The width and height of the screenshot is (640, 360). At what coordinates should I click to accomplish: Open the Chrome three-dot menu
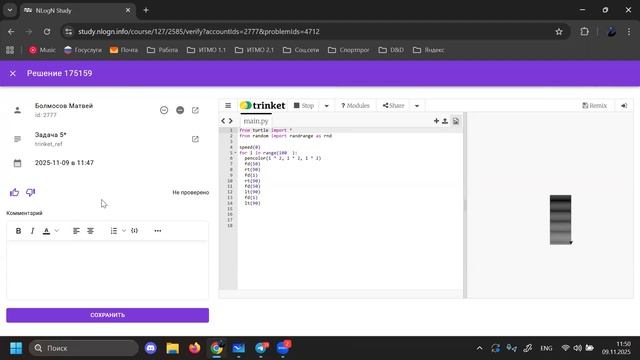pos(629,31)
